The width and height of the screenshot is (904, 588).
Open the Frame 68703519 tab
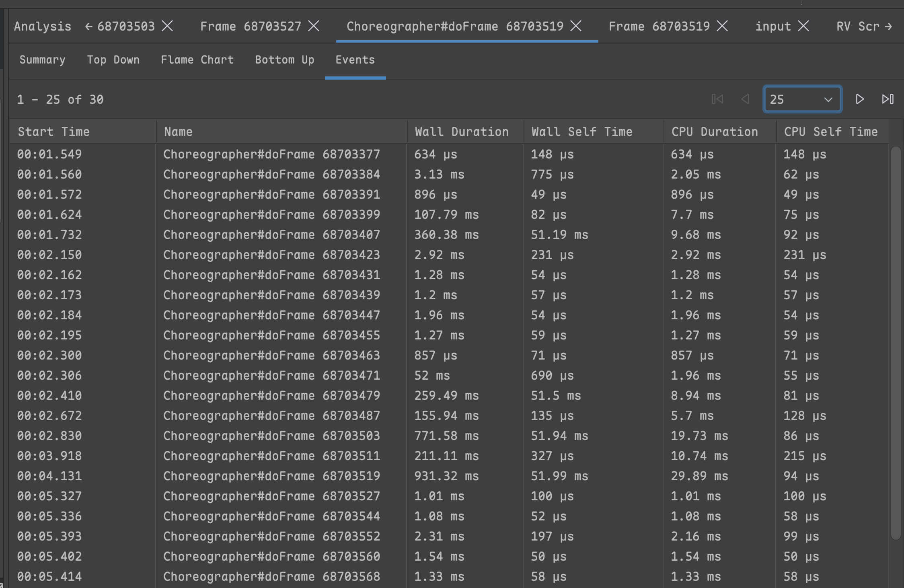coord(659,27)
